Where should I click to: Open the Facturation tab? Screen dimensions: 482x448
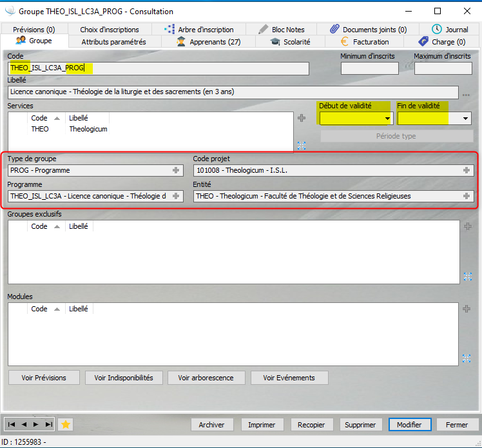365,42
